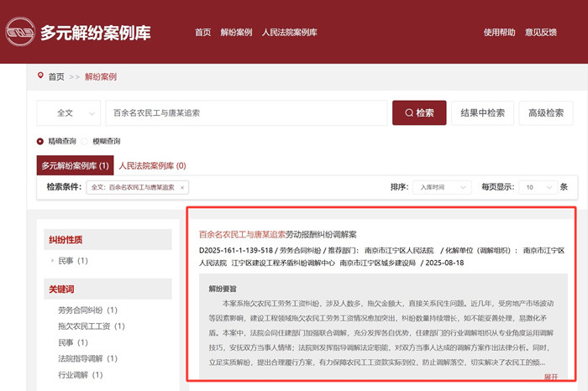This screenshot has width=588, height=391.
Task: Click the site logo emblem
Action: (20, 33)
